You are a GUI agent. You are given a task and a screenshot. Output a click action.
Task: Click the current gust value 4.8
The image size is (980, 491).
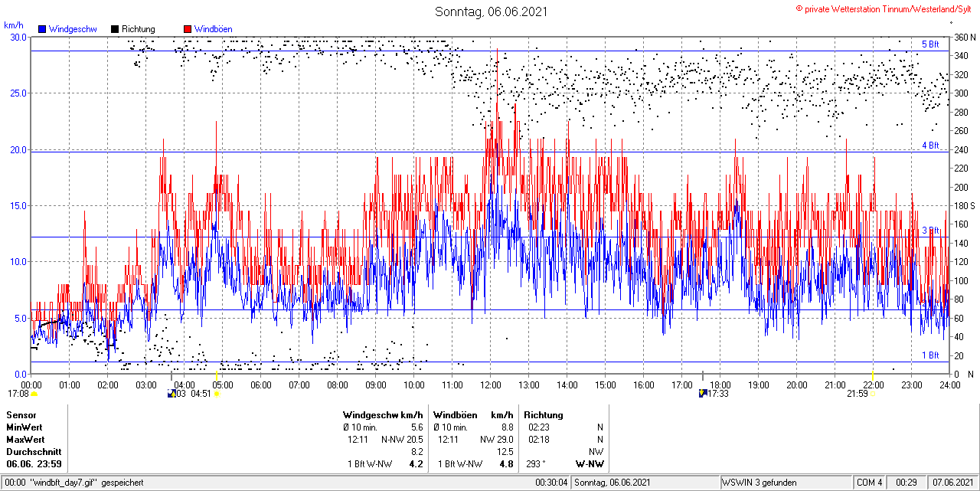pyautogui.click(x=506, y=464)
